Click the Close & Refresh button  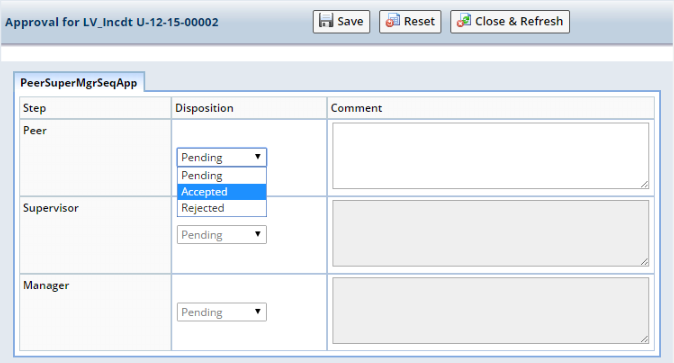coord(510,22)
